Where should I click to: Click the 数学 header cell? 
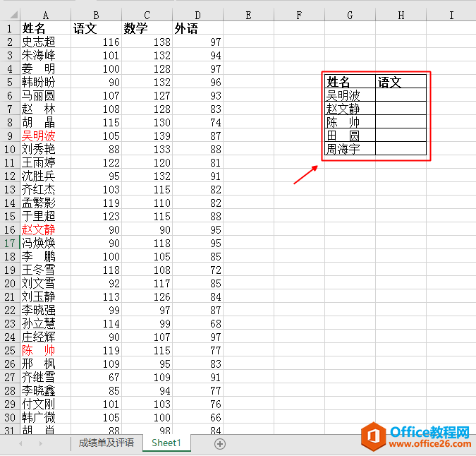pyautogui.click(x=147, y=28)
